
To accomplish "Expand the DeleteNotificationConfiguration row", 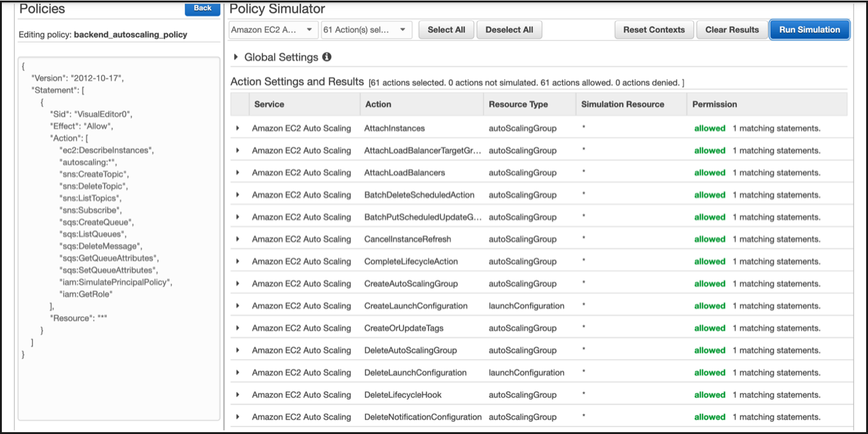I will point(238,417).
